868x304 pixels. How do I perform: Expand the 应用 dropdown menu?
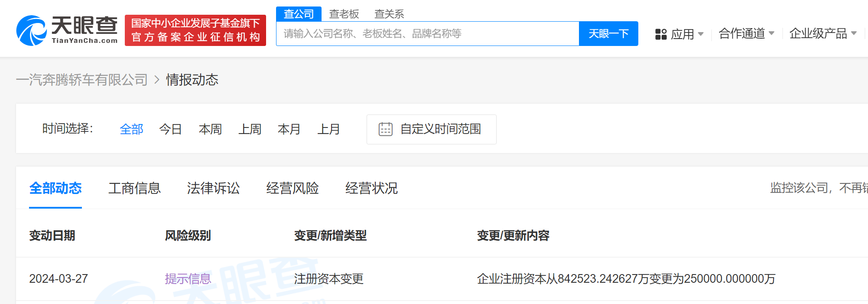[x=679, y=34]
